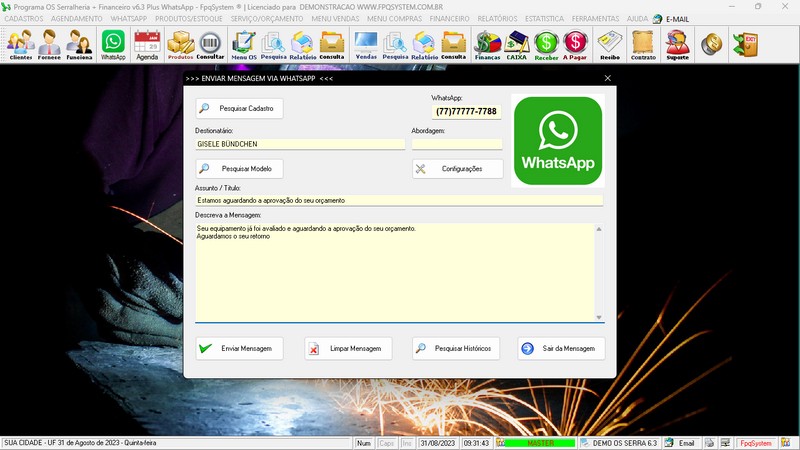Open the Funciona employees icon

79,45
